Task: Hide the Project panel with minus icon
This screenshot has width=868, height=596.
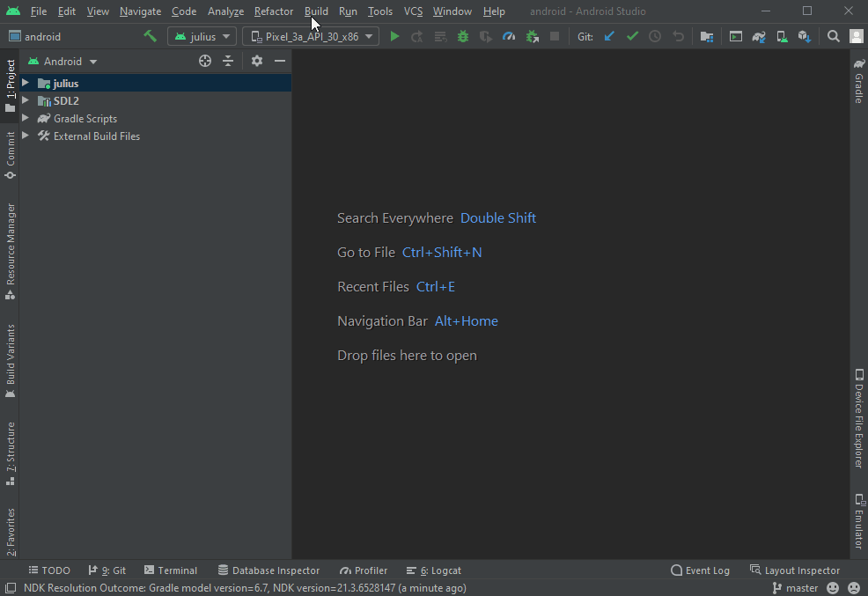Action: 280,61
